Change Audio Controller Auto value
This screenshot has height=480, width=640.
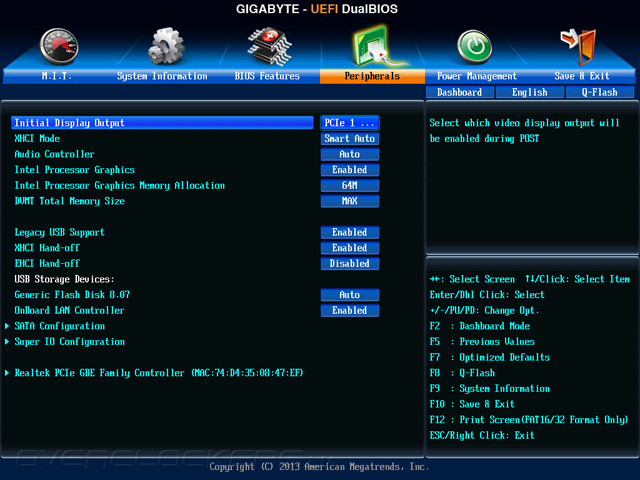[350, 154]
